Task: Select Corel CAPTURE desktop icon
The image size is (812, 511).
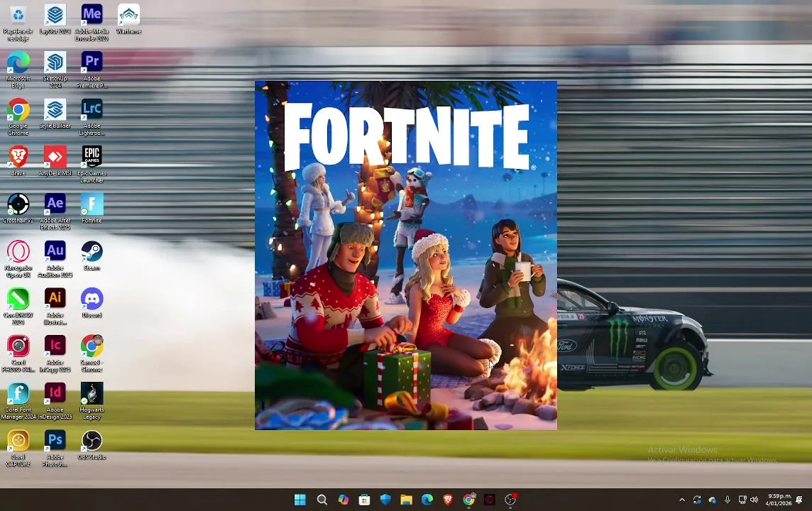Action: pyautogui.click(x=18, y=449)
